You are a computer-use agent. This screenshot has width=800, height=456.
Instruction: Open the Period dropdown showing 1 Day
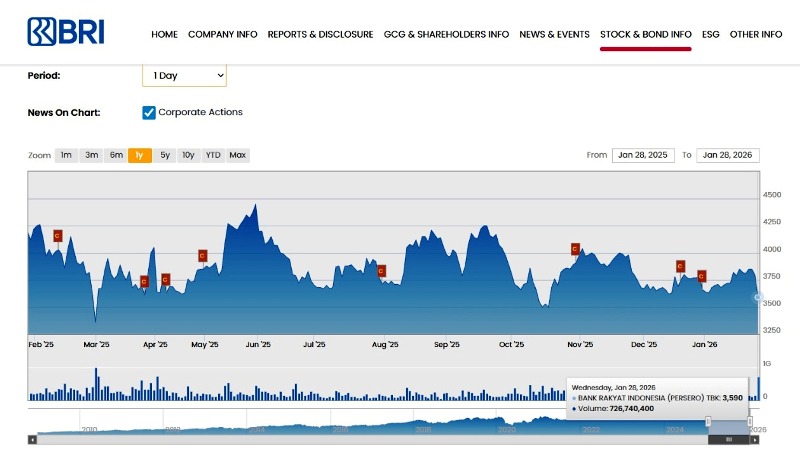184,76
